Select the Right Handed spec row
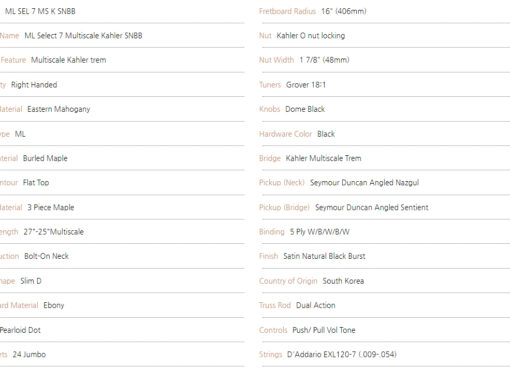Screen dimensions: 510x382 click(x=122, y=85)
